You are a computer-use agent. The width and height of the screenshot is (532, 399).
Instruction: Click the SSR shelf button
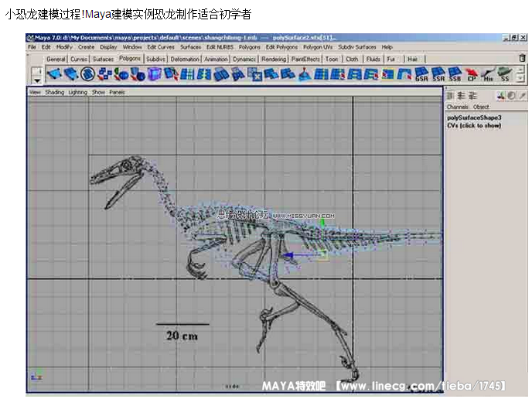(438, 74)
